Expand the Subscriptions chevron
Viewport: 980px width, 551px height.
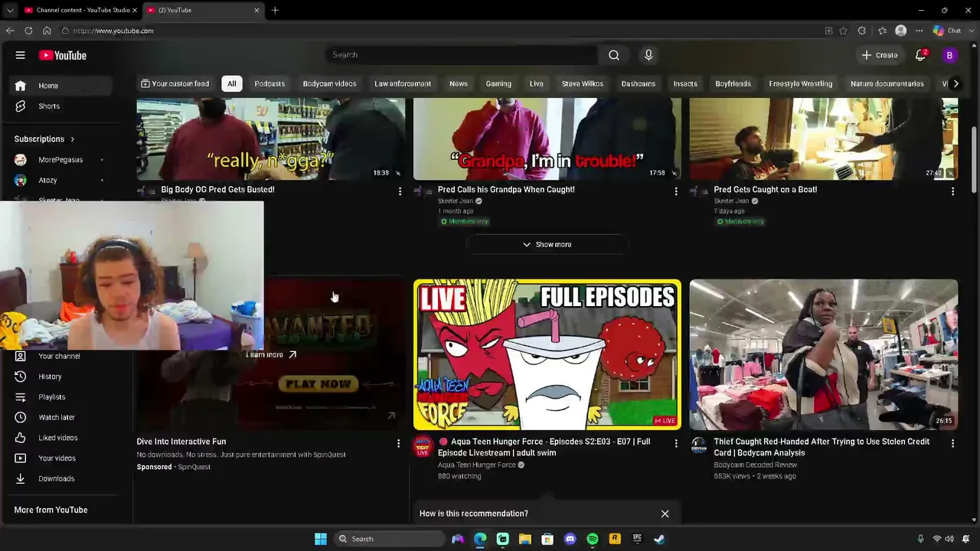click(x=73, y=139)
